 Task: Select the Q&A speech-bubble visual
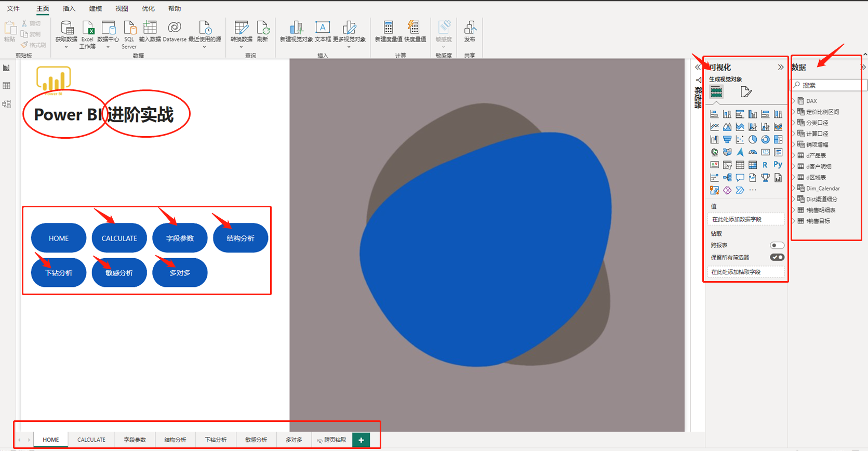pos(740,178)
